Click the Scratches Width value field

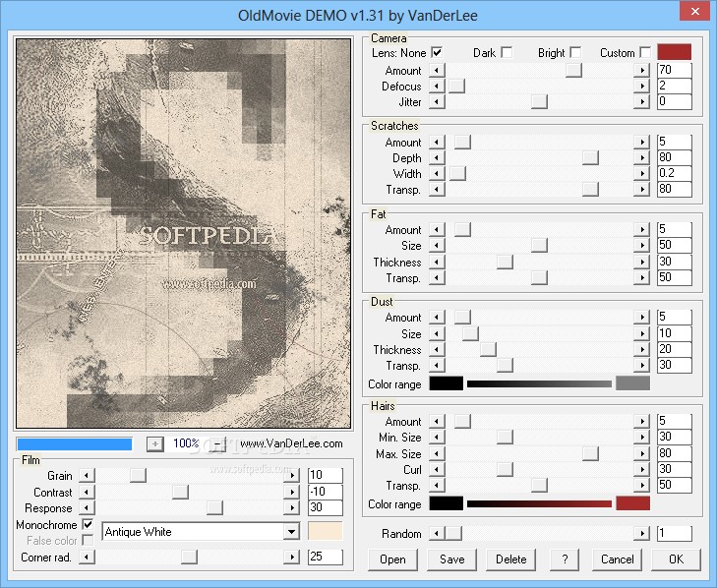[675, 173]
